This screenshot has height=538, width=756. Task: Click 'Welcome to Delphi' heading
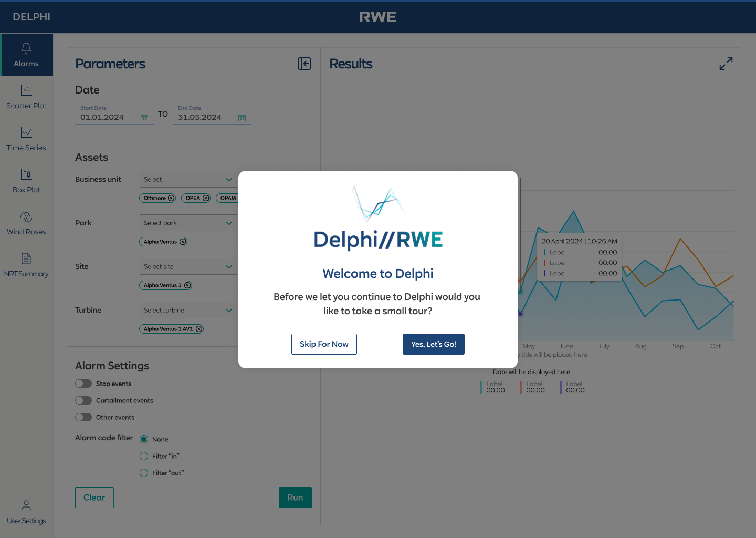pos(378,274)
